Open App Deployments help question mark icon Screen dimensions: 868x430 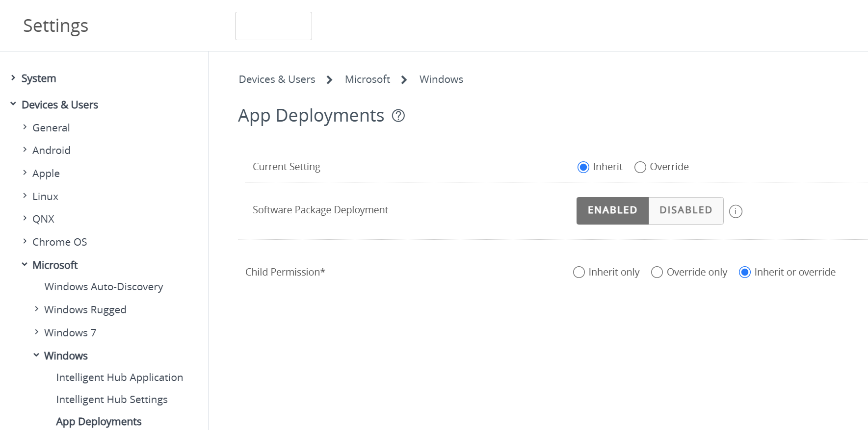[x=398, y=116]
